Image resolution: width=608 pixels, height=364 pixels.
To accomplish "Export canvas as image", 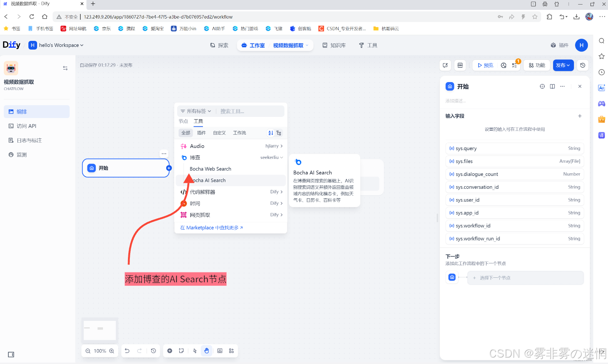I will tap(220, 351).
